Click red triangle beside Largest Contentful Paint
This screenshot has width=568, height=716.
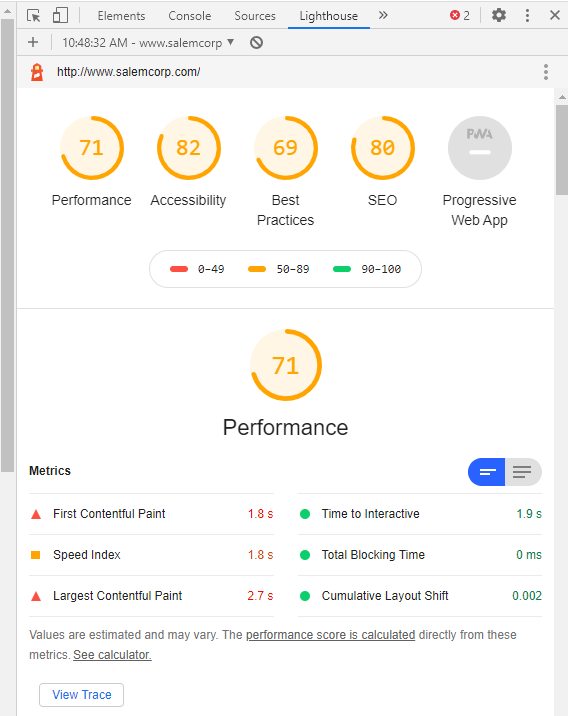click(36, 596)
